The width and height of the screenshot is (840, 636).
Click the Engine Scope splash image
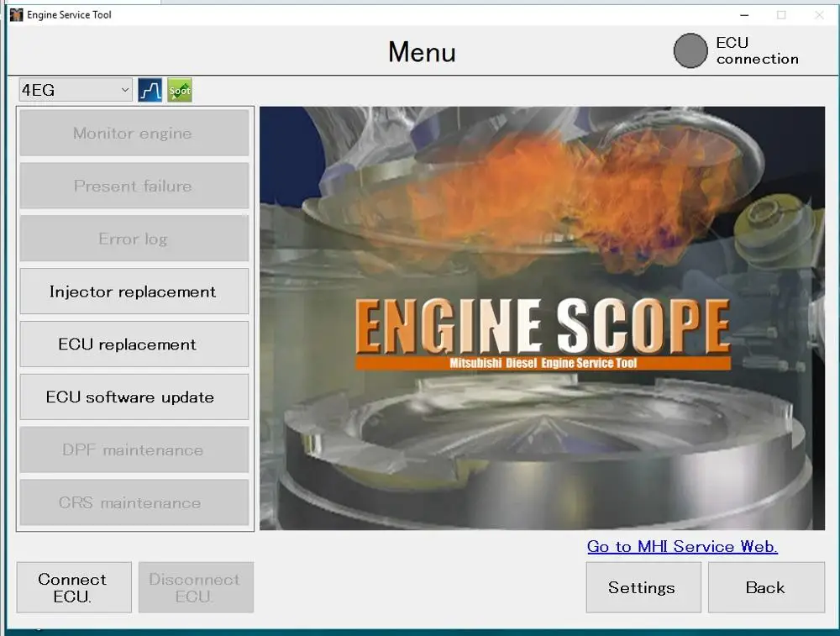pos(542,318)
